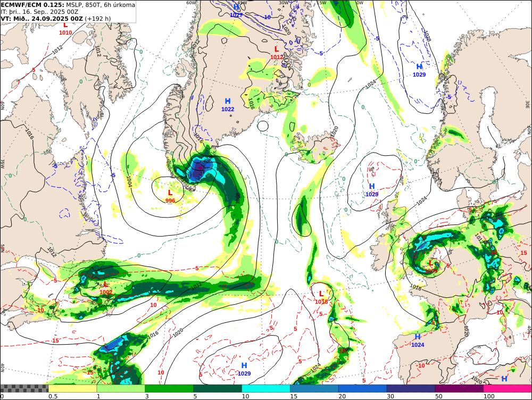Screen dimensions: 532x400
Task: Click the red L low center over England
Action: click(431, 266)
